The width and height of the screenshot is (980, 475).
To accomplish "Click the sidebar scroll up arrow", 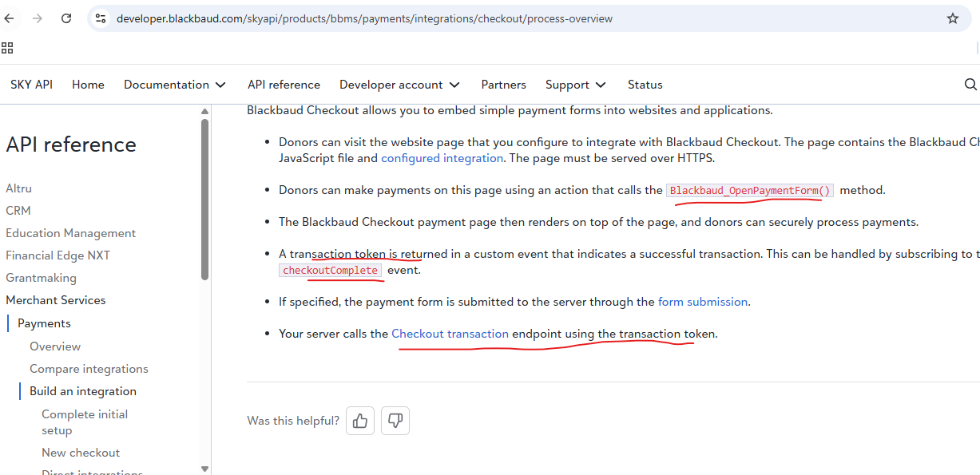I will tap(204, 111).
